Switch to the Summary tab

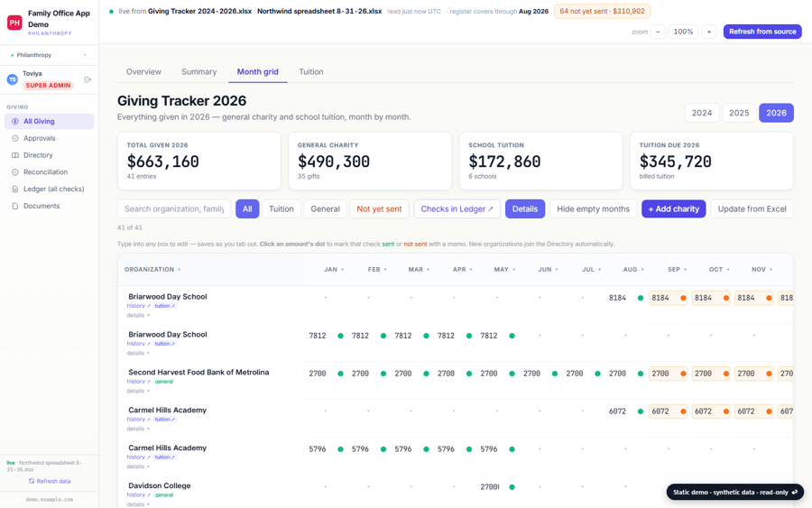tap(198, 72)
